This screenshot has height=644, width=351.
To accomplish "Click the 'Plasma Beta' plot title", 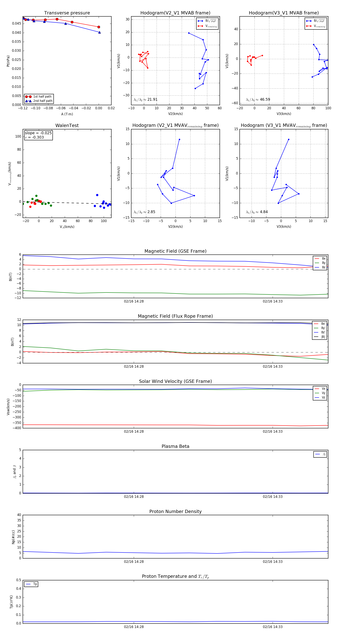I will 175,446.
